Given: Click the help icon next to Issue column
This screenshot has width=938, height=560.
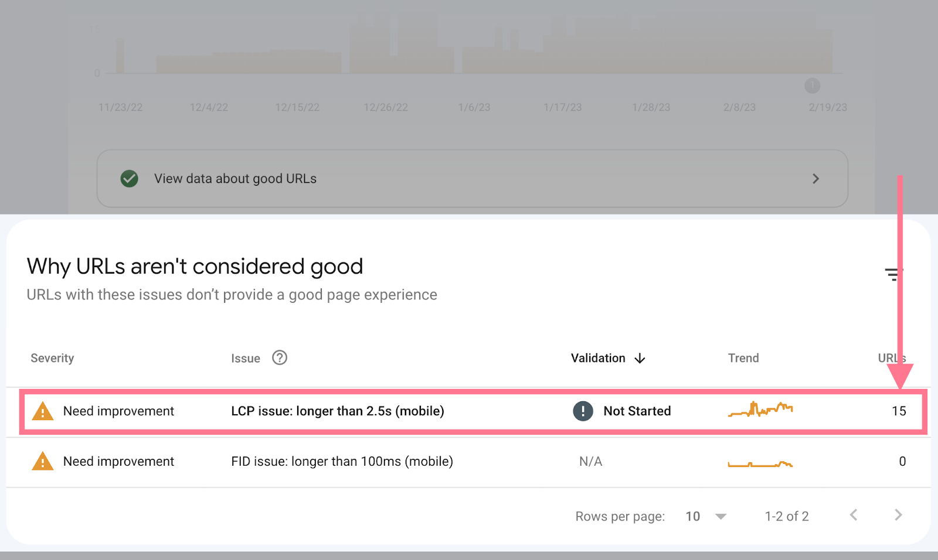Looking at the screenshot, I should [280, 358].
